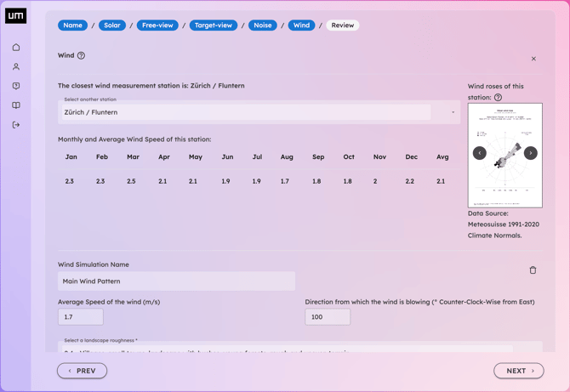Click the wind roses help icon
Viewport: 570px width, 392px height.
[x=498, y=98]
